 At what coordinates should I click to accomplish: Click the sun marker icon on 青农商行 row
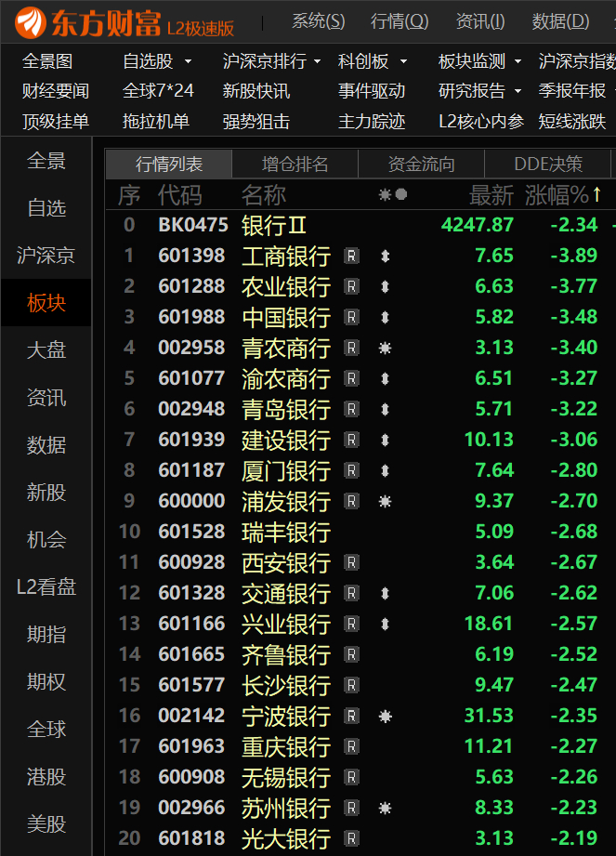pyautogui.click(x=386, y=348)
